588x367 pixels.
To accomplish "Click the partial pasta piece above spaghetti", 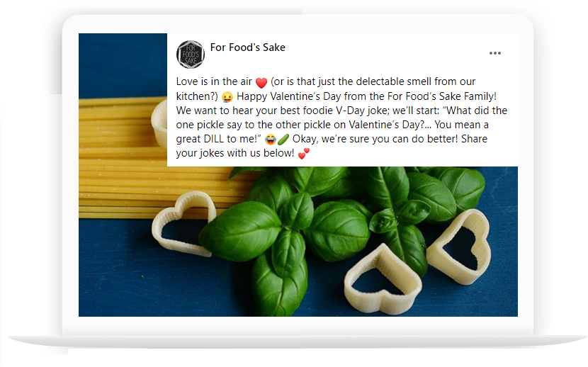I will tap(159, 123).
